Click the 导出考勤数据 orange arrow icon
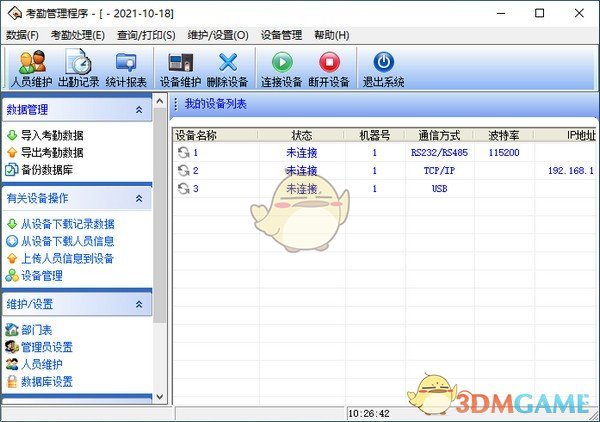This screenshot has height=422, width=600. (x=12, y=152)
